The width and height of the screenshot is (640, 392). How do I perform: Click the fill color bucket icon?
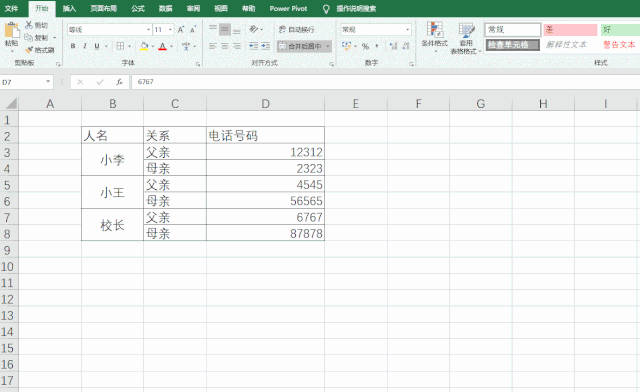click(144, 46)
